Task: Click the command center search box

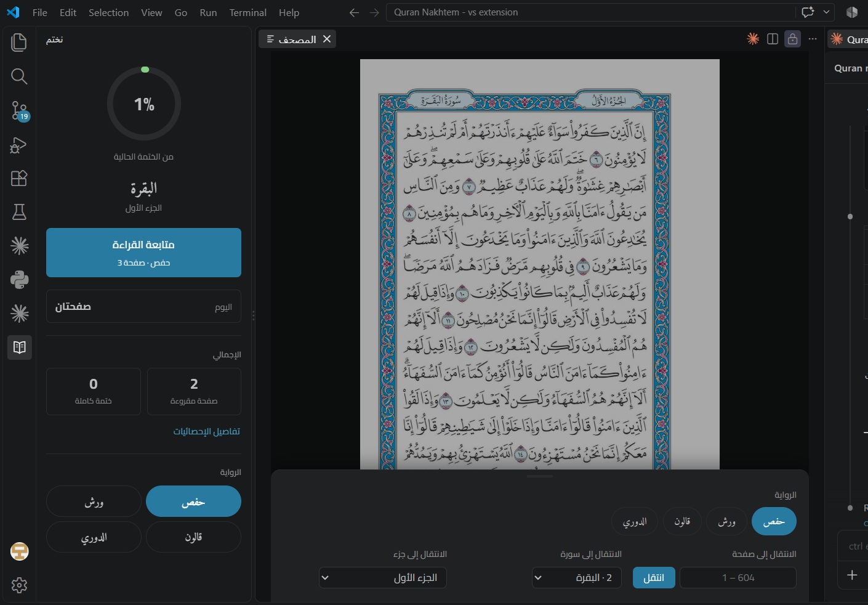Action: point(590,12)
